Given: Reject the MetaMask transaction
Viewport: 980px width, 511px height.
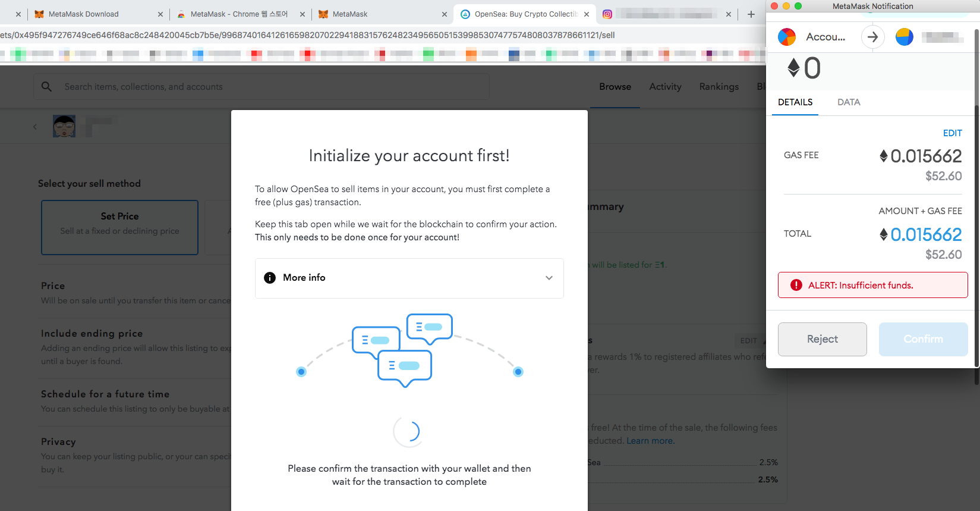Looking at the screenshot, I should pos(823,339).
